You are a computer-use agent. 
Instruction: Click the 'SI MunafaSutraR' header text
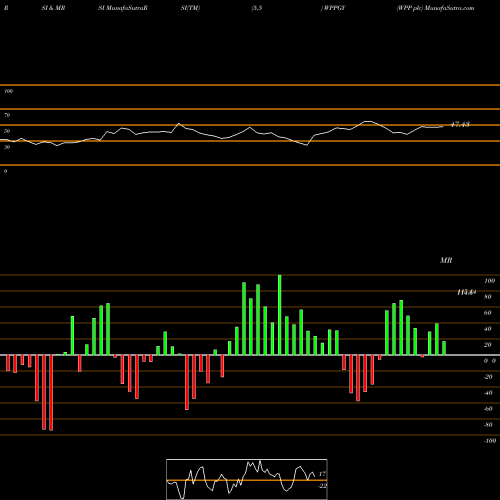pyautogui.click(x=123, y=8)
